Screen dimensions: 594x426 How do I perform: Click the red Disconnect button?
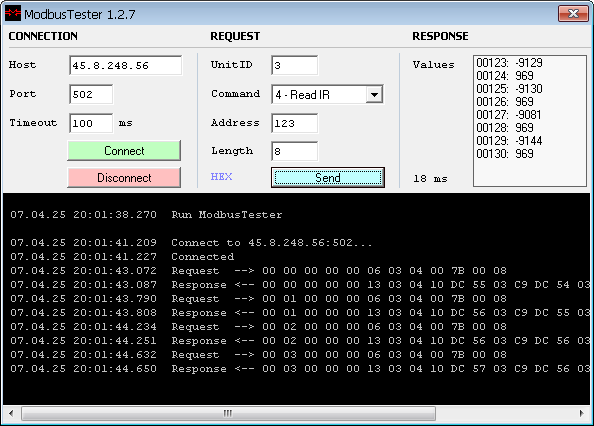pyautogui.click(x=124, y=178)
